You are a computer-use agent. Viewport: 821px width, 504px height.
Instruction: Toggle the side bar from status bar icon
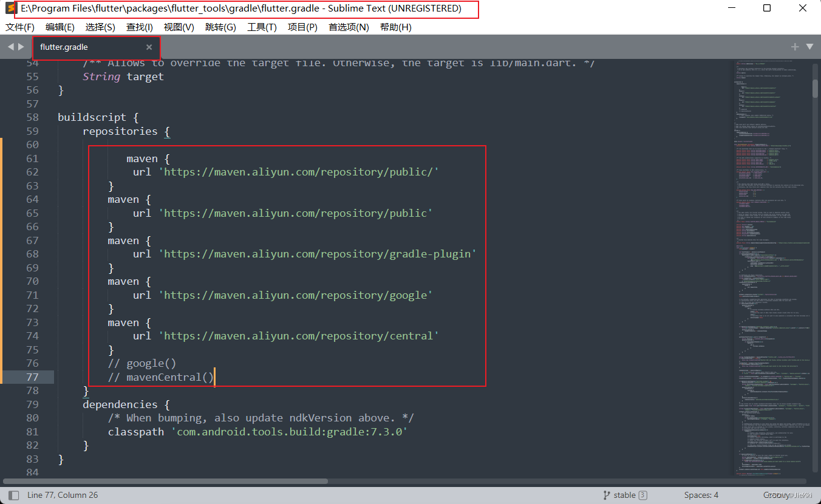pos(14,495)
